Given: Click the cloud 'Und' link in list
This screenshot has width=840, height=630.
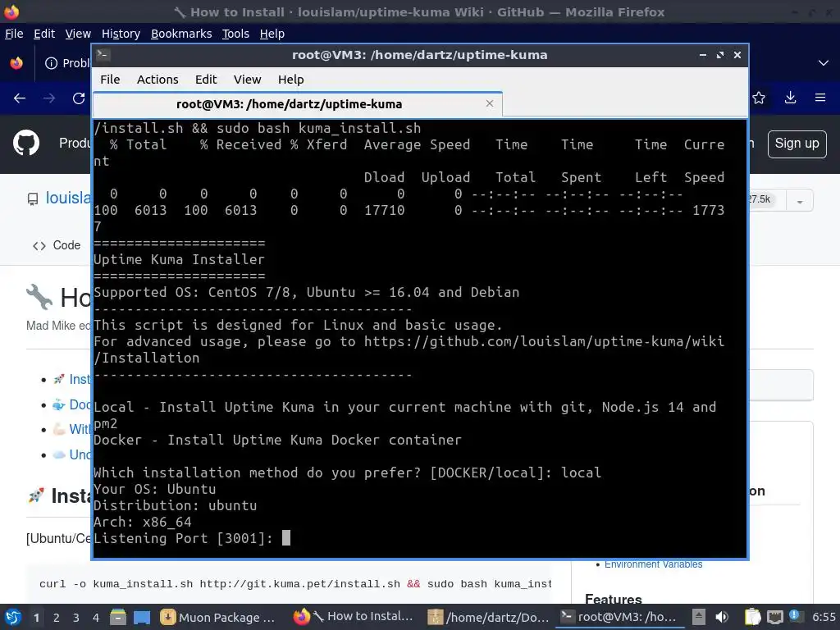Looking at the screenshot, I should point(80,454).
